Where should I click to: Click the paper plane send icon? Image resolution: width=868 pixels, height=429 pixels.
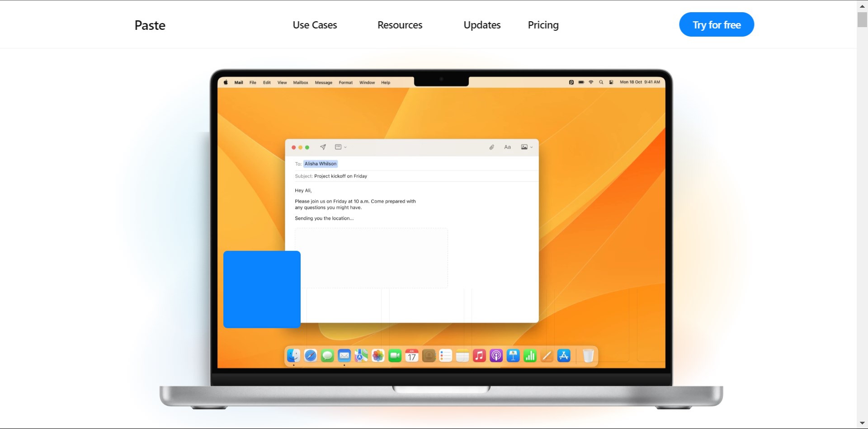323,147
